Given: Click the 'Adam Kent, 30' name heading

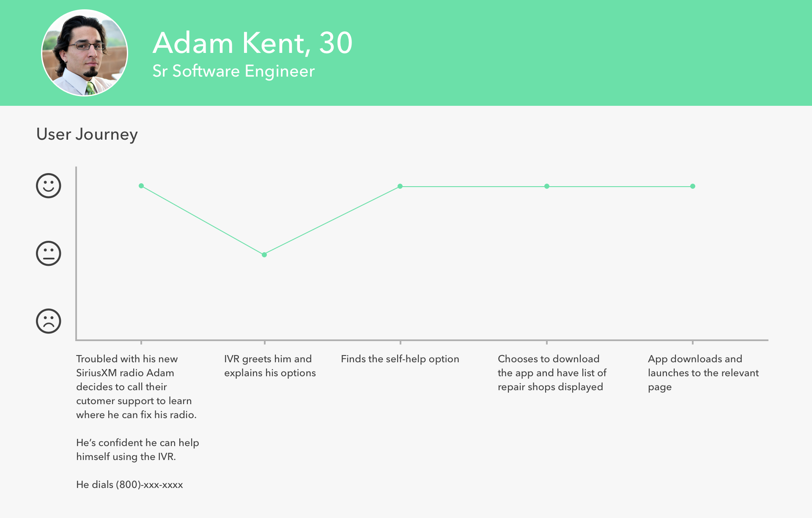Looking at the screenshot, I should pos(252,43).
